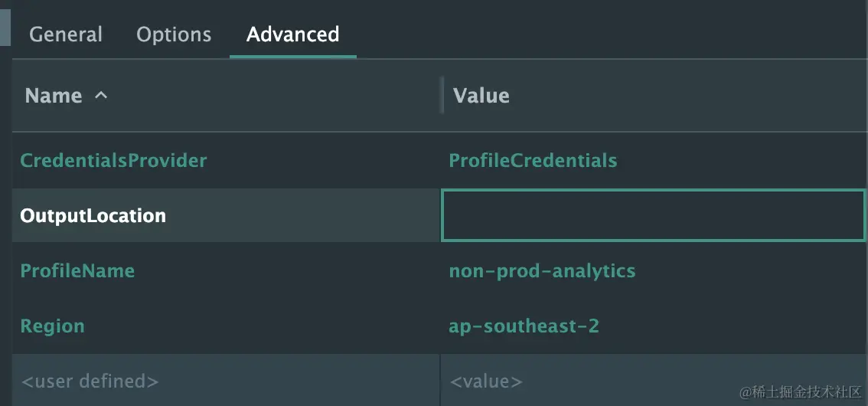Viewport: 868px width, 406px height.
Task: Edit the non-prod-analytics value
Action: click(x=542, y=271)
